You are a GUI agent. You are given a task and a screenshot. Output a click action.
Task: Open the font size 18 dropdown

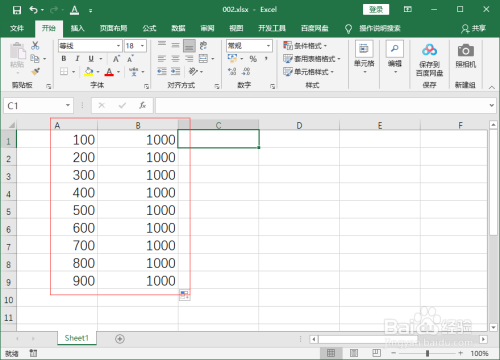142,46
